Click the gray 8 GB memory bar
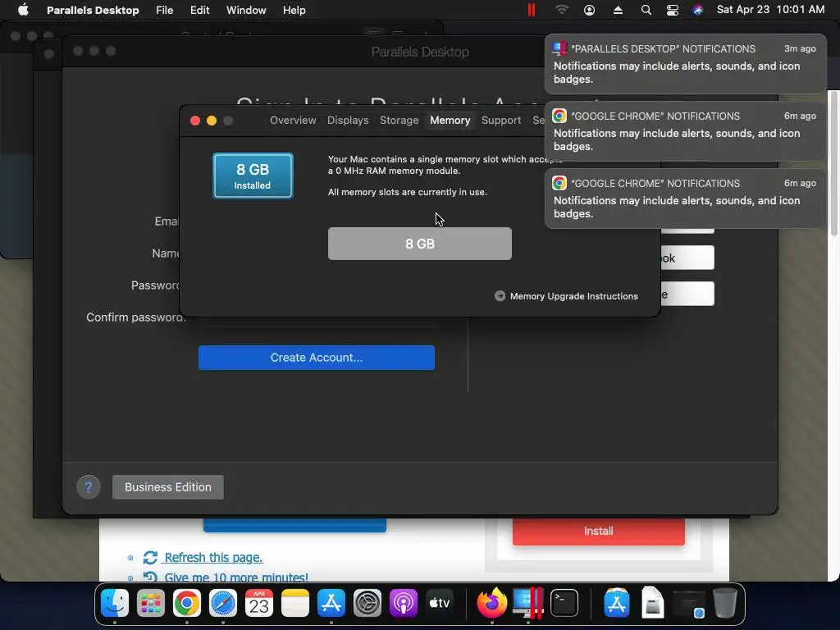 point(419,244)
